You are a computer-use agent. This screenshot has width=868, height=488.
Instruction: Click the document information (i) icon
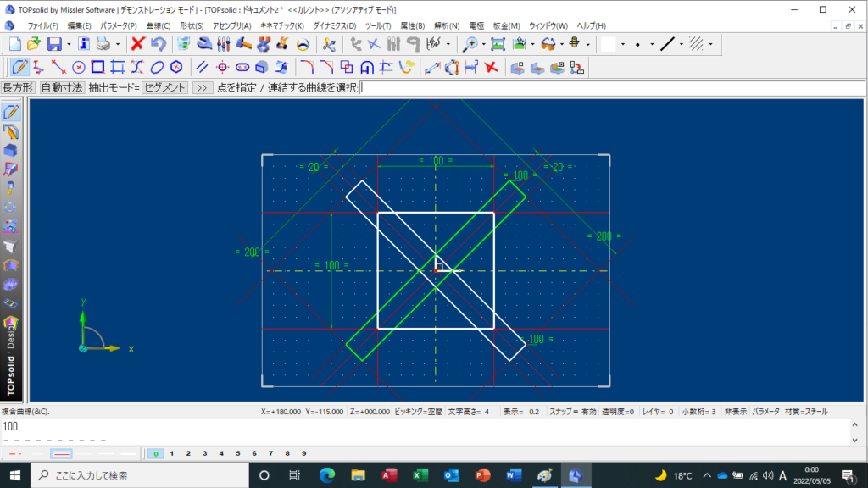(84, 44)
